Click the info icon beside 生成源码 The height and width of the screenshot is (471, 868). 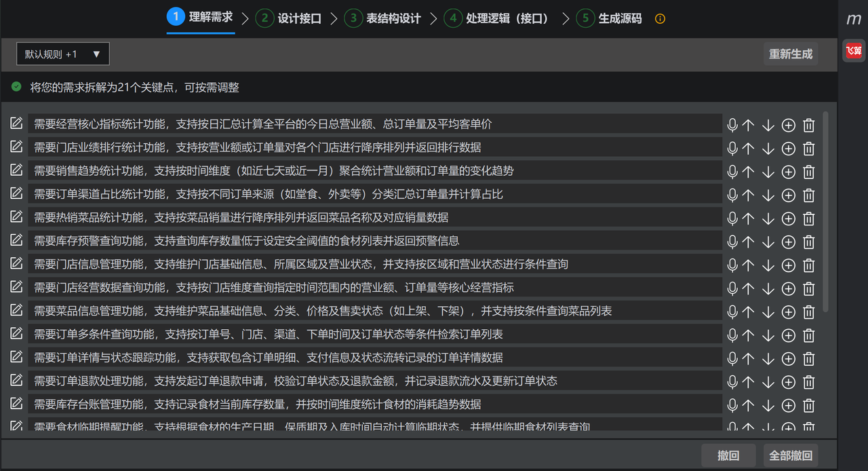click(x=660, y=19)
